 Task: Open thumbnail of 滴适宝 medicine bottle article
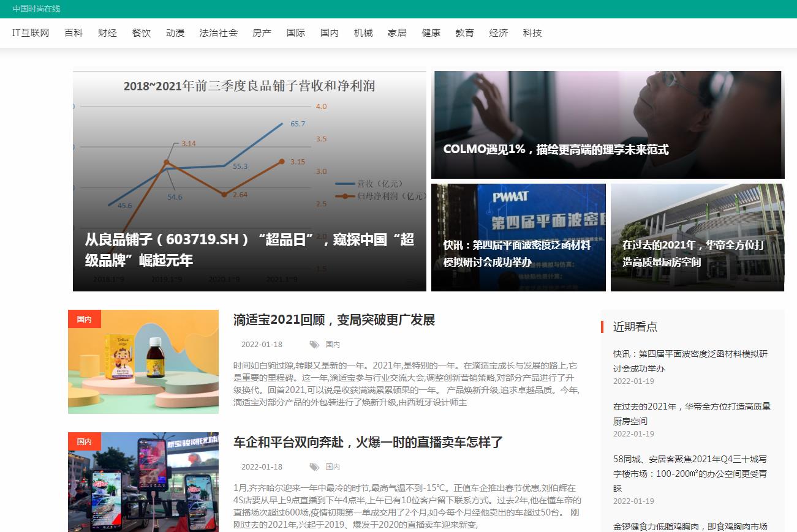pos(143,362)
